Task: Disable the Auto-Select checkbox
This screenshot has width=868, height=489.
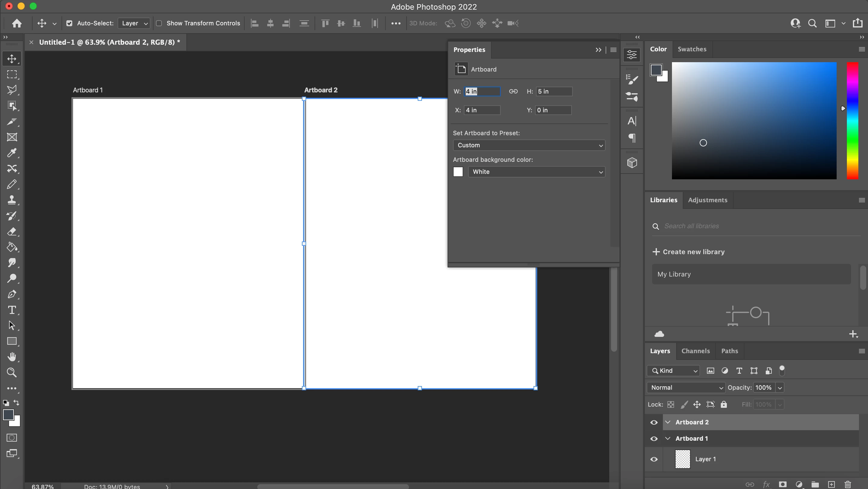Action: (x=69, y=23)
